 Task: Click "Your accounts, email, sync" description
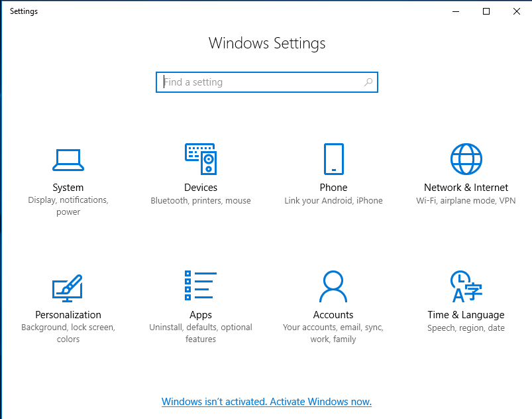333,333
